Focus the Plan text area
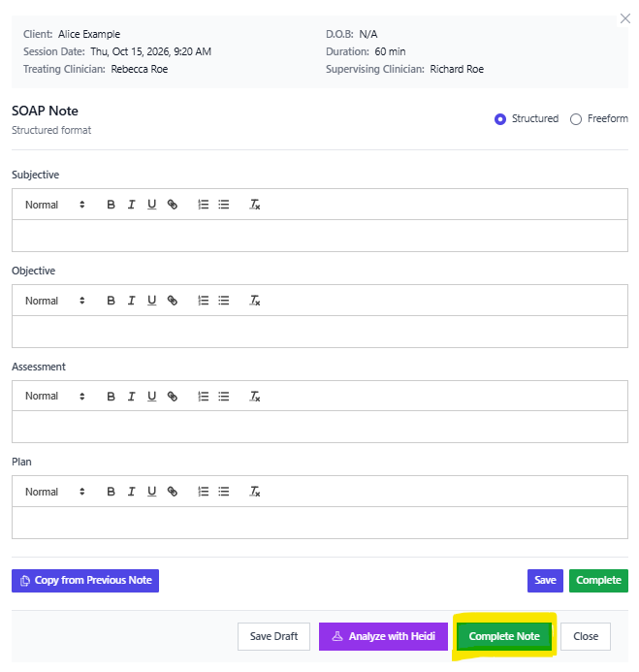This screenshot has width=639, height=672. (x=320, y=523)
